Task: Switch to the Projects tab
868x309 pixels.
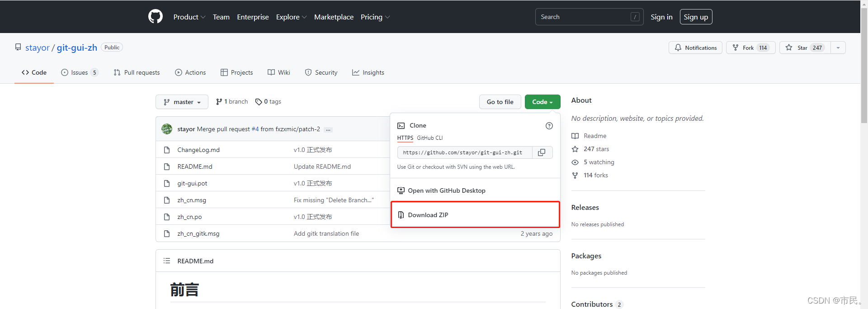Action: 236,72
